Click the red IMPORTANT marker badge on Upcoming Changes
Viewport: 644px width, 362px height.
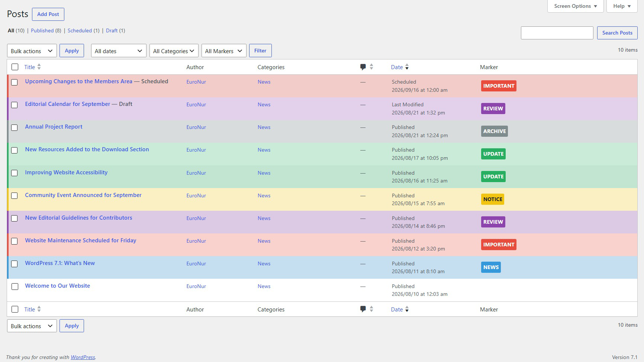[x=499, y=86]
